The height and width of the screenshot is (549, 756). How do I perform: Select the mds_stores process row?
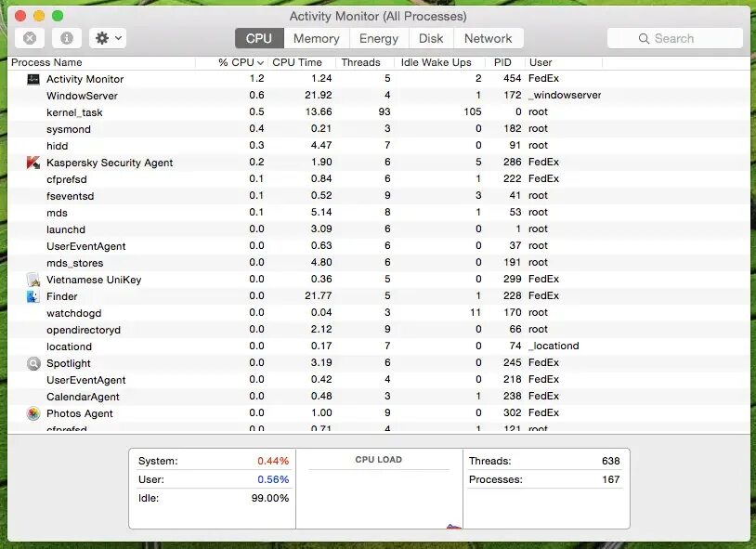379,263
